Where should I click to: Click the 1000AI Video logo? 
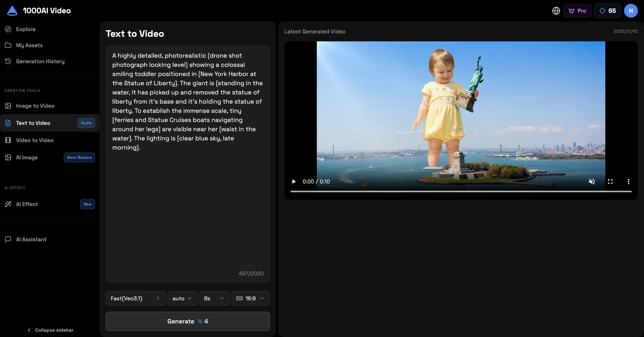(39, 11)
